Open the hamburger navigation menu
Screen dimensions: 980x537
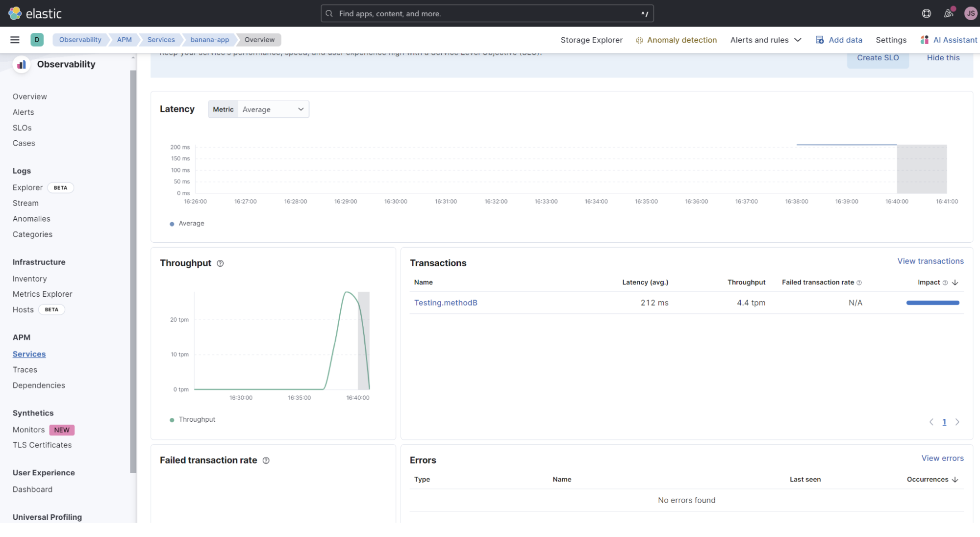click(15, 40)
